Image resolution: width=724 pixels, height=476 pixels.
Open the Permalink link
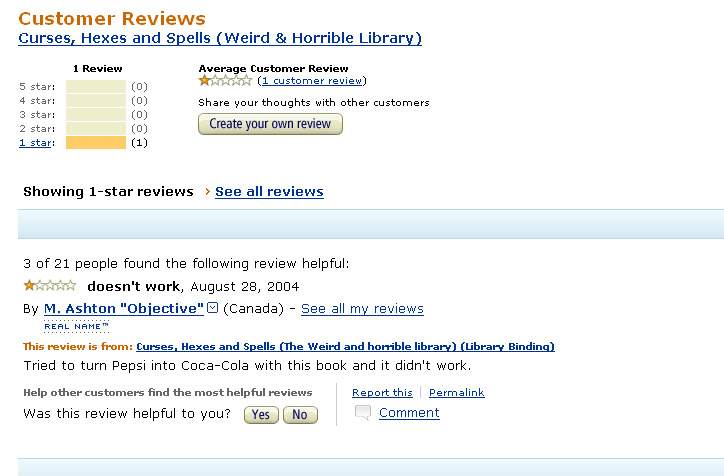point(457,392)
